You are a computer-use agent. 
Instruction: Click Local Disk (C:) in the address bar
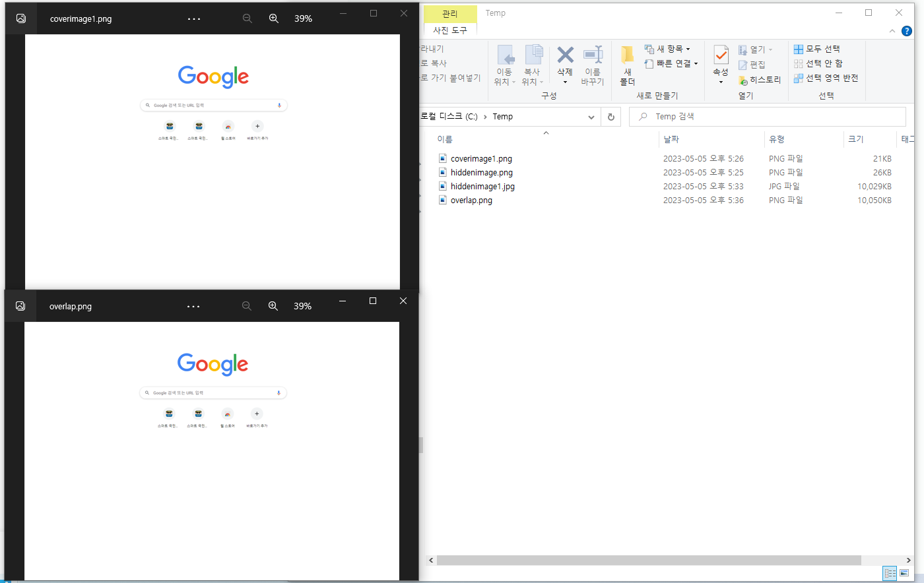click(450, 117)
